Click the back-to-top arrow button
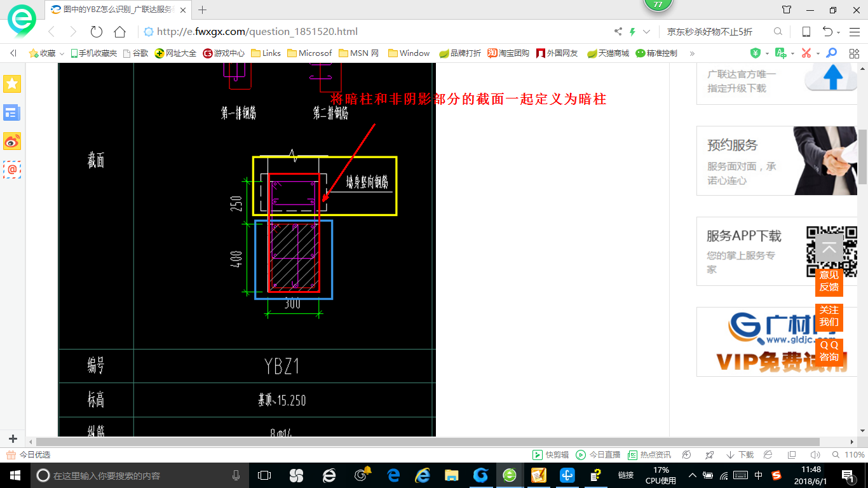The width and height of the screenshot is (868, 488). 829,249
